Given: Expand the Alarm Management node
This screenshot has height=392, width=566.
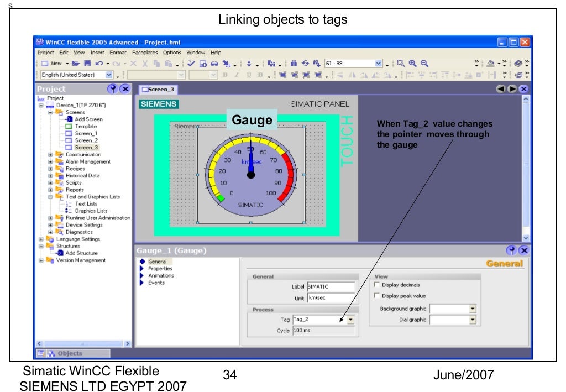Looking at the screenshot, I should pos(50,161).
